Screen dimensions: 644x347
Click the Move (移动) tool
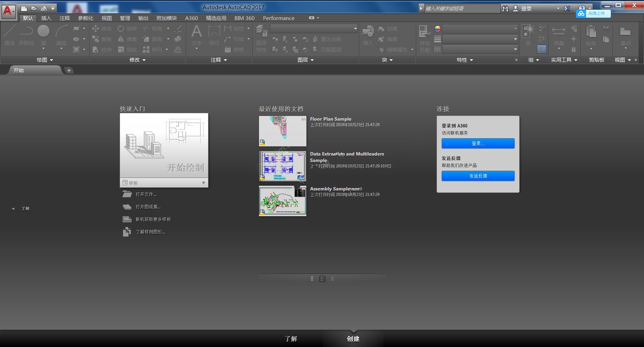(102, 29)
